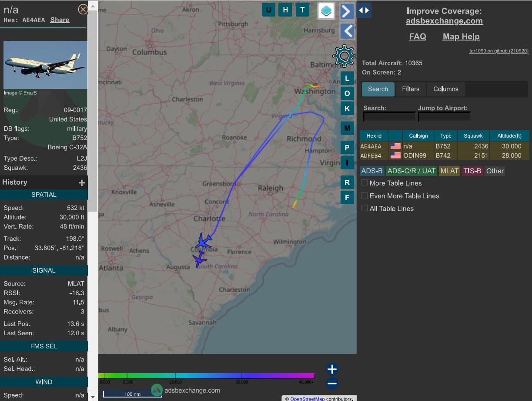Click the Boeing C-32A aircraft photo
The height and width of the screenshot is (401, 532).
click(46, 65)
